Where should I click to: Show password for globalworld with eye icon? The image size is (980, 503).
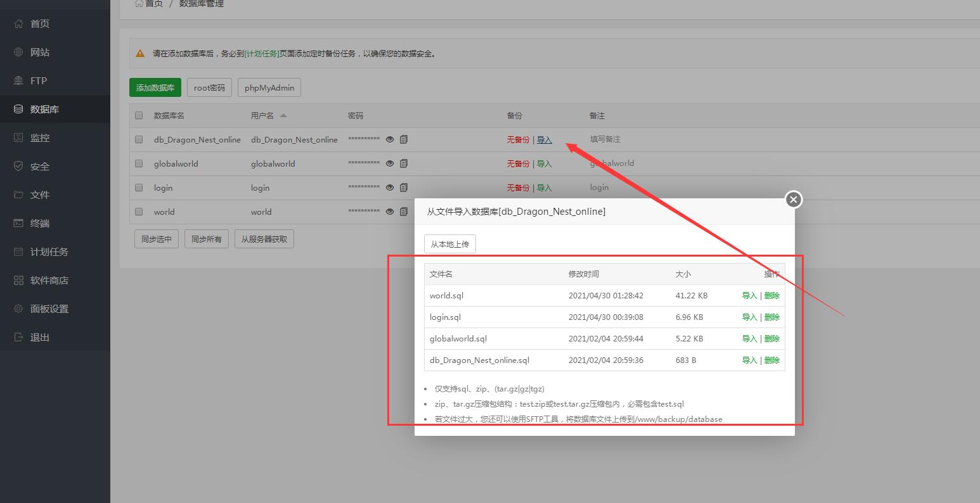[x=390, y=163]
